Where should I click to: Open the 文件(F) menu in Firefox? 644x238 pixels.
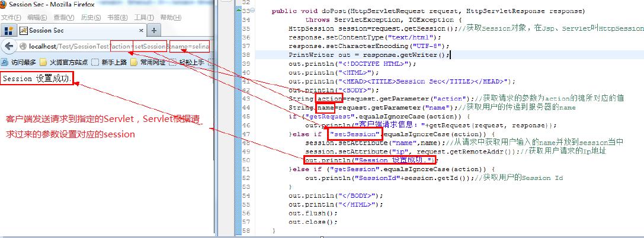tap(11, 18)
